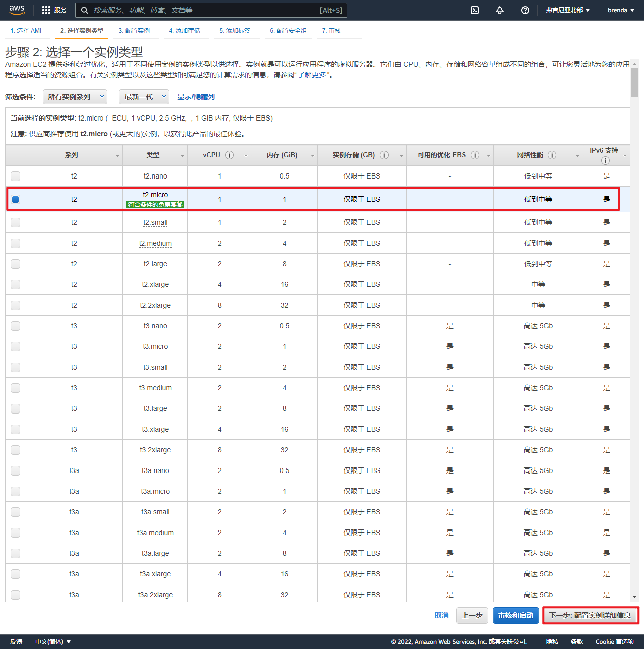Click the 审核和启动 button
The image size is (644, 649).
tap(516, 615)
